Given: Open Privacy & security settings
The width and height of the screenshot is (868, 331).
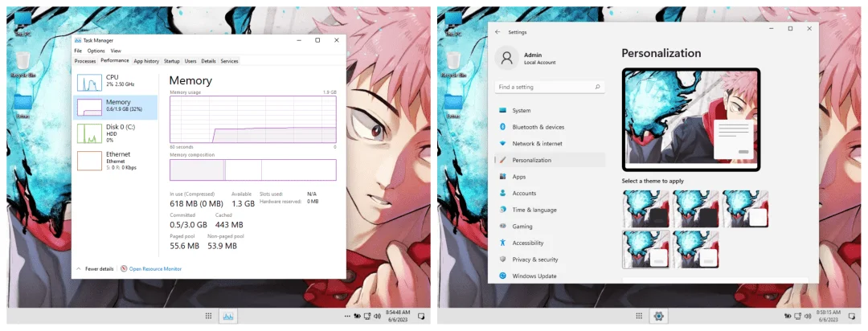Looking at the screenshot, I should coord(550,259).
